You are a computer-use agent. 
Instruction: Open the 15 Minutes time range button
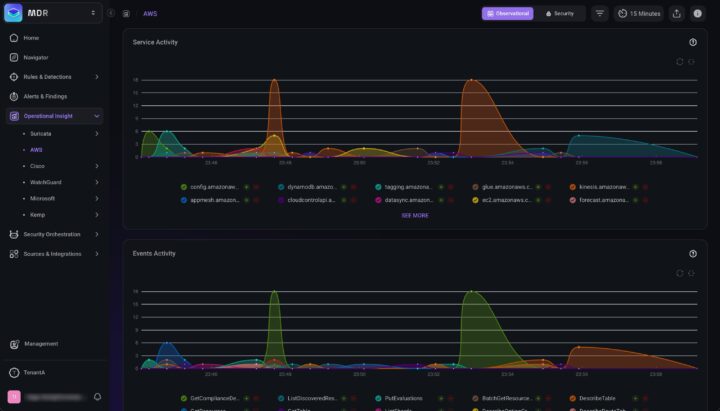638,14
